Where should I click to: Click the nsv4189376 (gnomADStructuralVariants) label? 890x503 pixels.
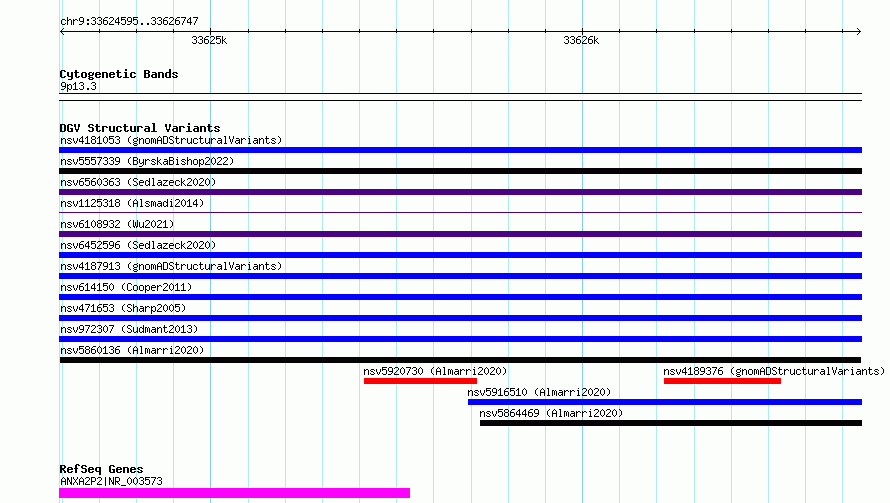774,371
